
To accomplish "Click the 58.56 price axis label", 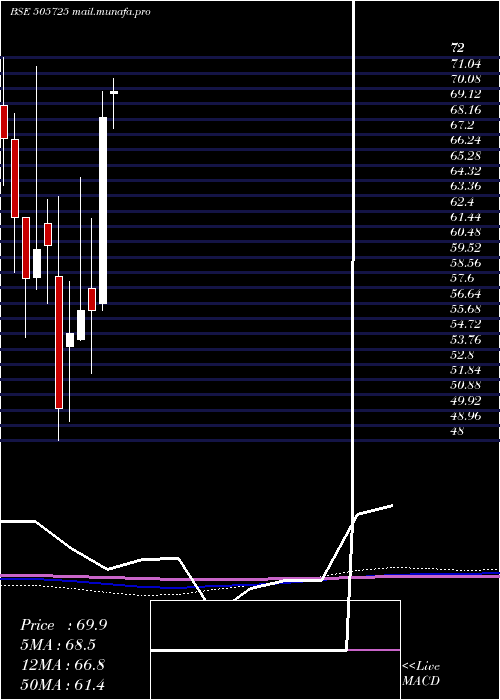I will [466, 263].
